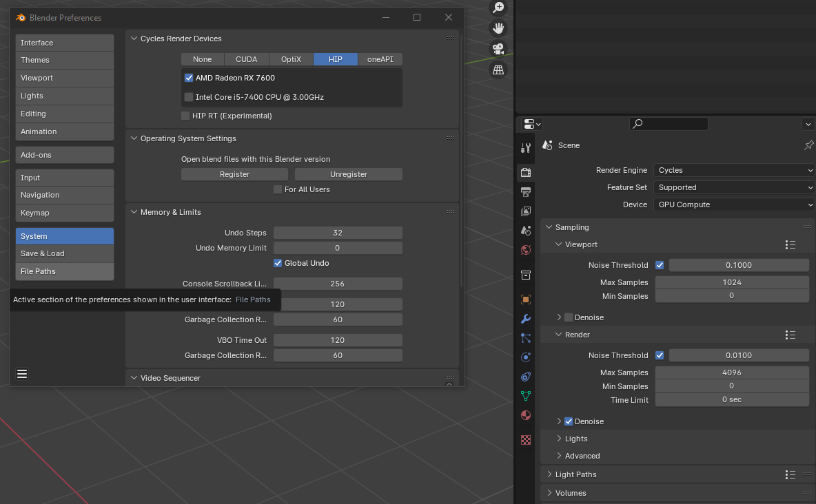This screenshot has height=504, width=816.
Task: Uncheck the Intel Core i5-7400 CPU device
Action: [x=189, y=97]
